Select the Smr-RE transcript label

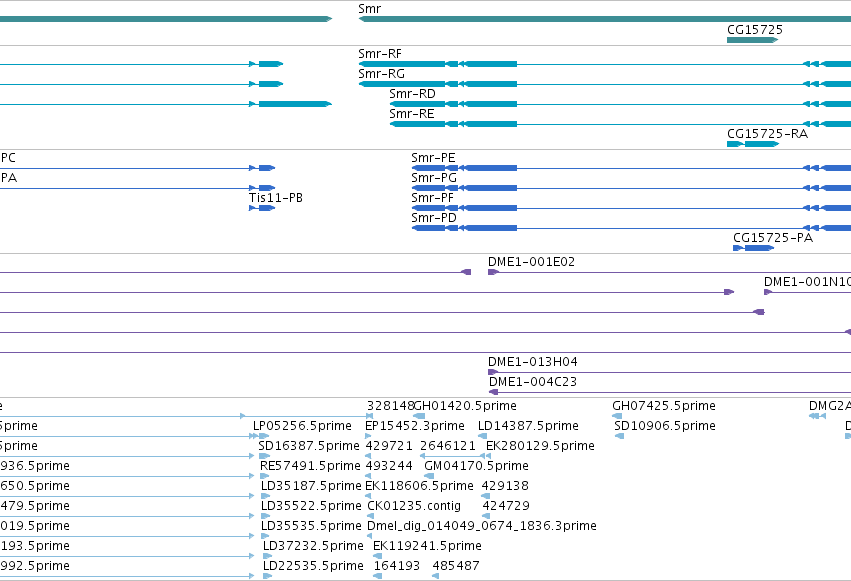coord(411,114)
